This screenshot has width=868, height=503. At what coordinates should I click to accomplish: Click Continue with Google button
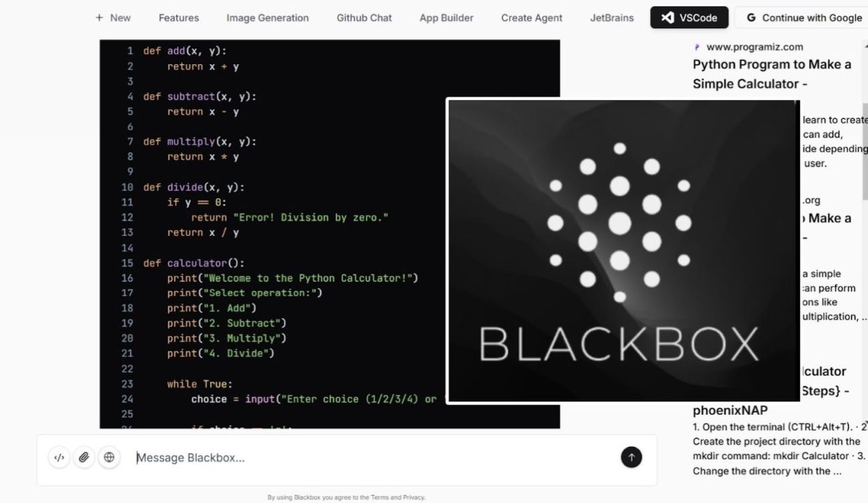tap(804, 18)
